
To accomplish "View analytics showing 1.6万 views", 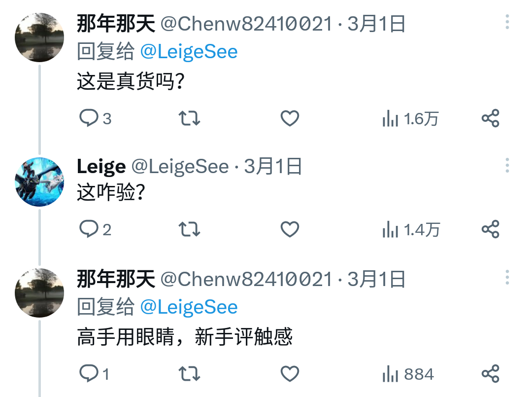I will [410, 119].
